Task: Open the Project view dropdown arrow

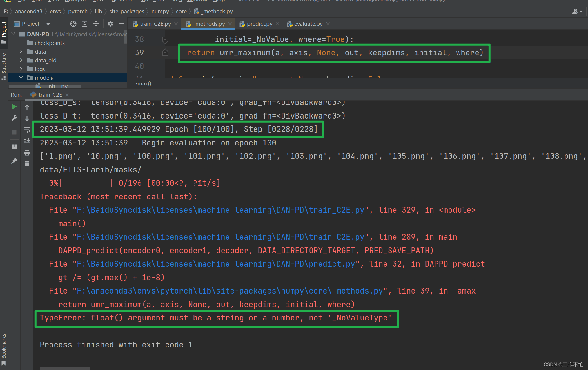Action: (x=48, y=24)
